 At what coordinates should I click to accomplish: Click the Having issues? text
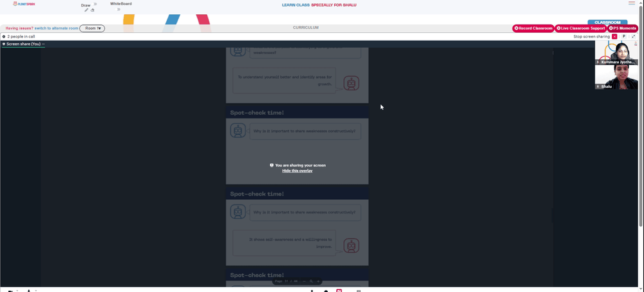(x=19, y=28)
